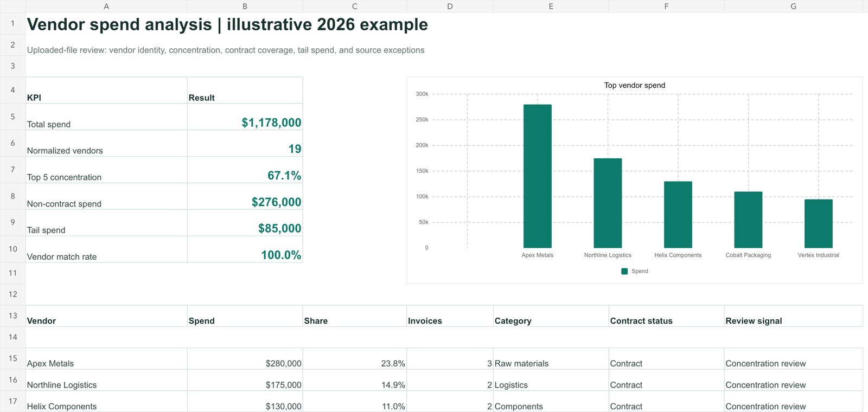Click the Vendor match rate label
This screenshot has width=868, height=412.
(106, 249)
